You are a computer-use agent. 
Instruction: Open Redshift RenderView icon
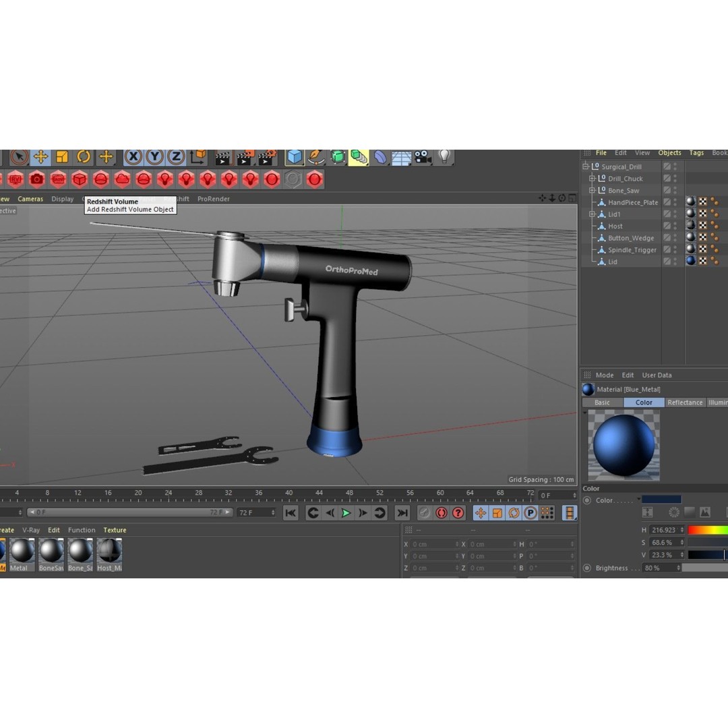[x=16, y=179]
